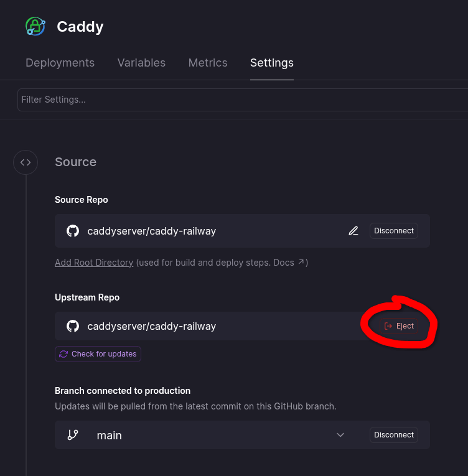Click the git branch icon beside main
The width and height of the screenshot is (468, 476).
[73, 435]
